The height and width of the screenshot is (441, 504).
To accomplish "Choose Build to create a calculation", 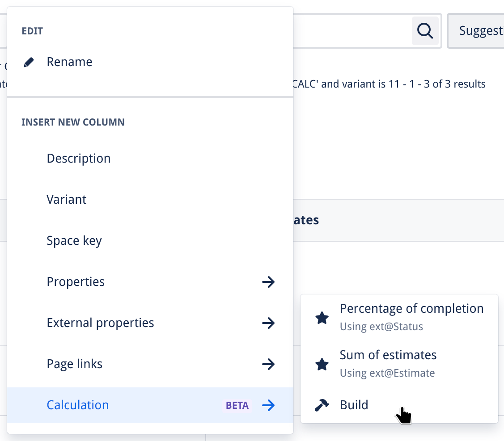I will pyautogui.click(x=354, y=405).
